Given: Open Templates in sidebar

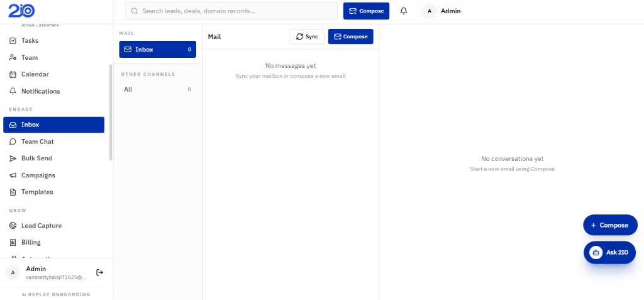Looking at the screenshot, I should [x=54, y=192].
